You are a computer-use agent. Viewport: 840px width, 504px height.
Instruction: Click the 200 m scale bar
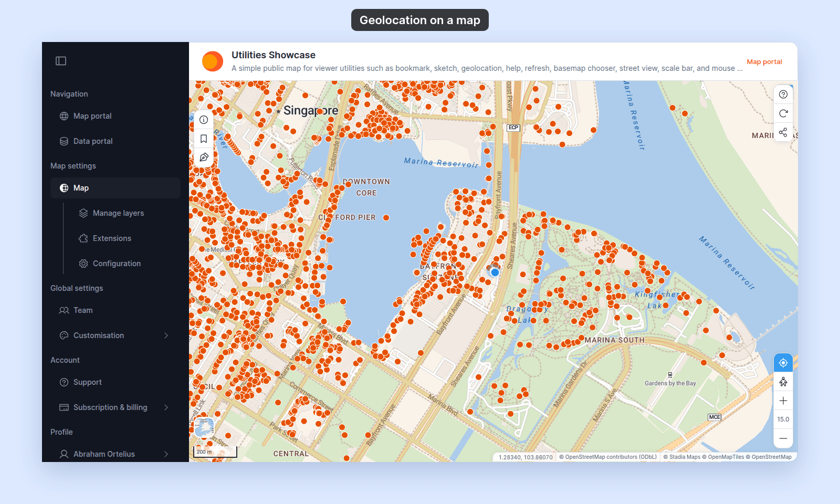[x=215, y=452]
